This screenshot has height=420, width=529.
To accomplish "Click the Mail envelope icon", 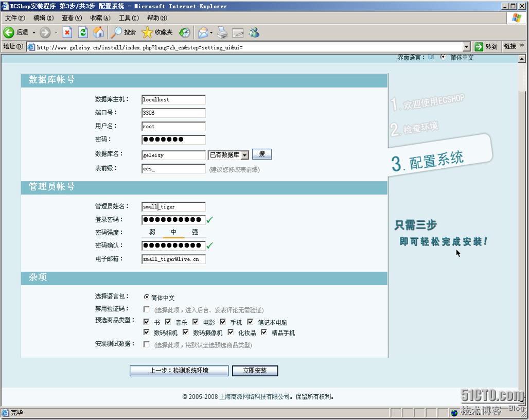I will (x=203, y=32).
